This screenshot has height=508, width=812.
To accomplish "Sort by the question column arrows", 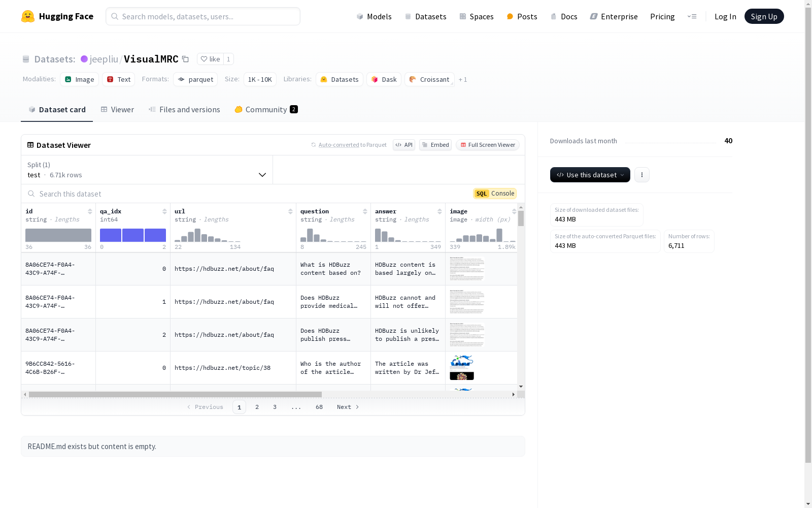I will click(365, 211).
